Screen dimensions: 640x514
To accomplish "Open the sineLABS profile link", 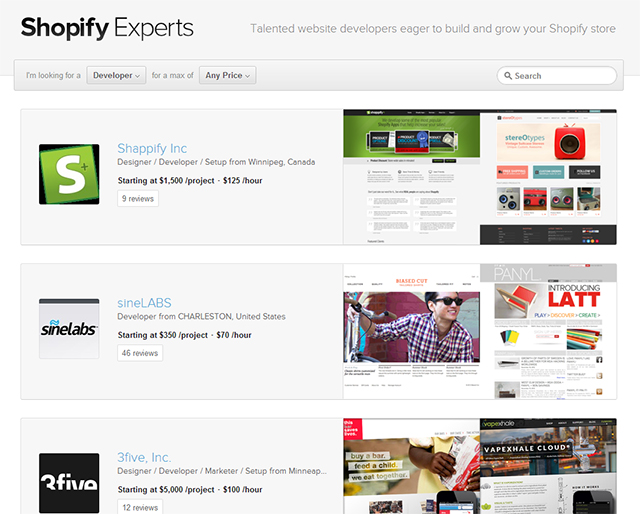I will tap(144, 303).
